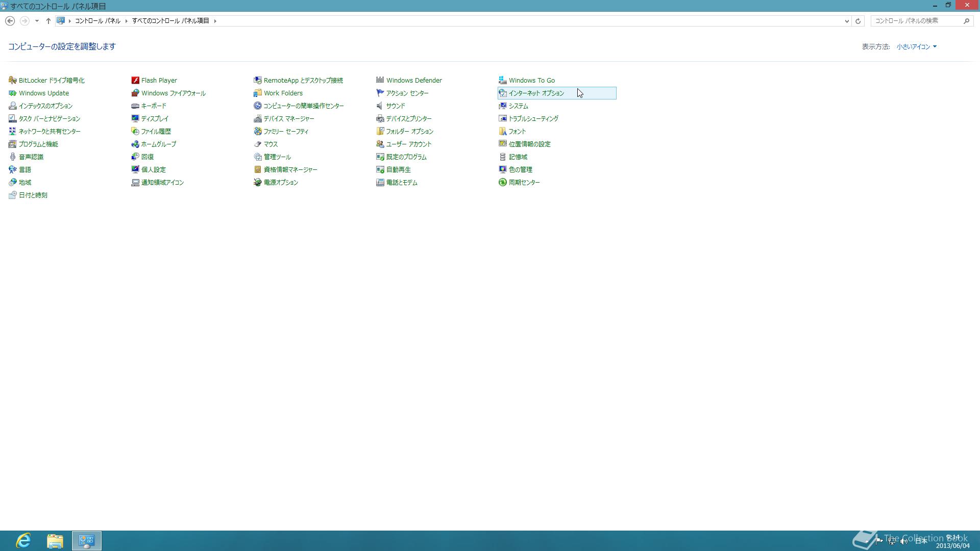Click the 音声認識 microphone icon
This screenshot has height=551, width=980.
(13, 157)
